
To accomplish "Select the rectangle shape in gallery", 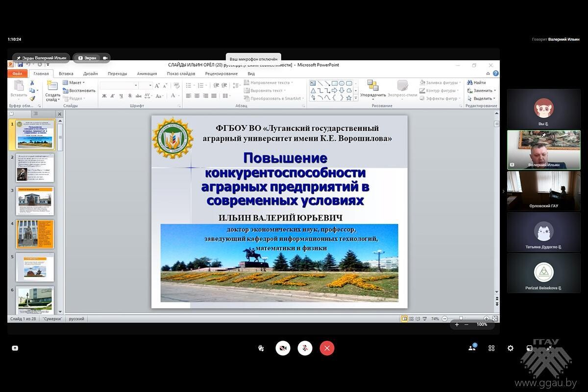I will coord(334,83).
